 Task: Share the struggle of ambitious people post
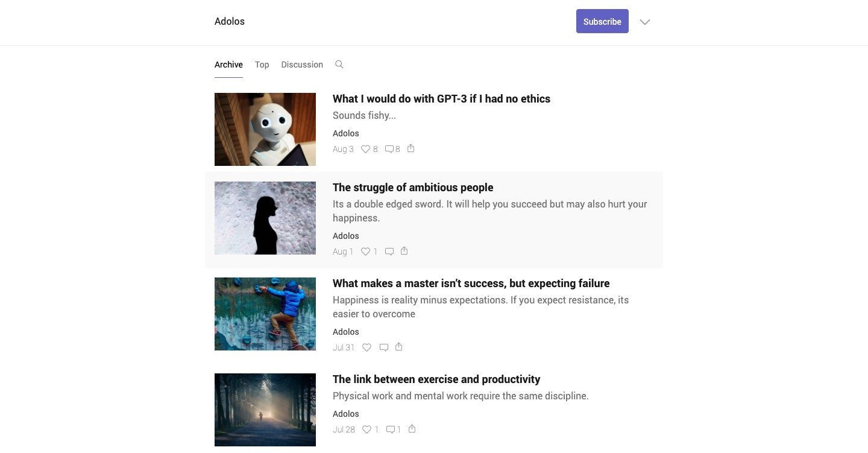pos(404,251)
